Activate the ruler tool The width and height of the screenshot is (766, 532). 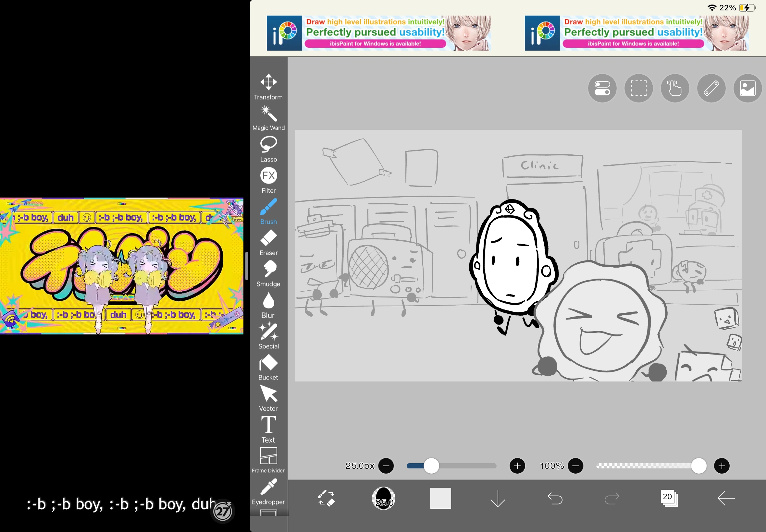point(710,88)
